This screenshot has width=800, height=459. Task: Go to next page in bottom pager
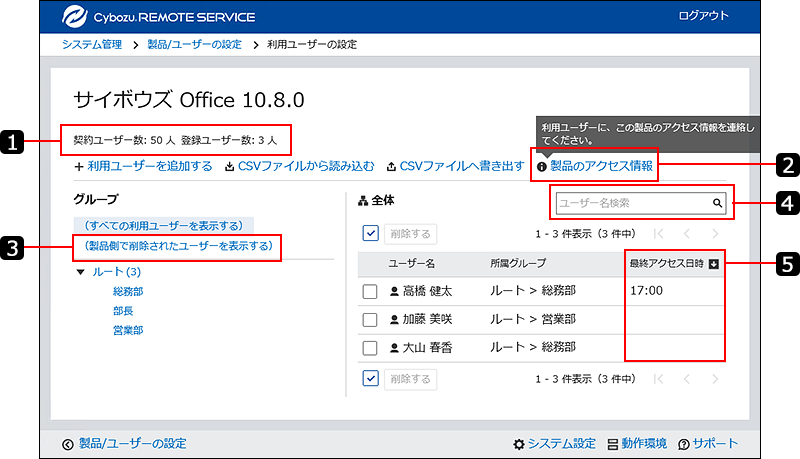click(x=715, y=379)
